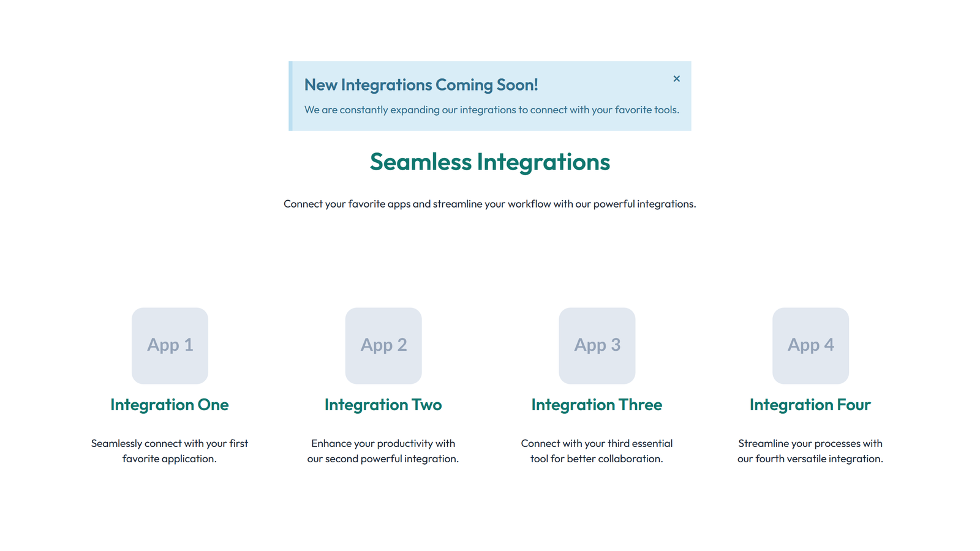Select the Integration Two app tile
980x551 pixels.
coord(383,346)
